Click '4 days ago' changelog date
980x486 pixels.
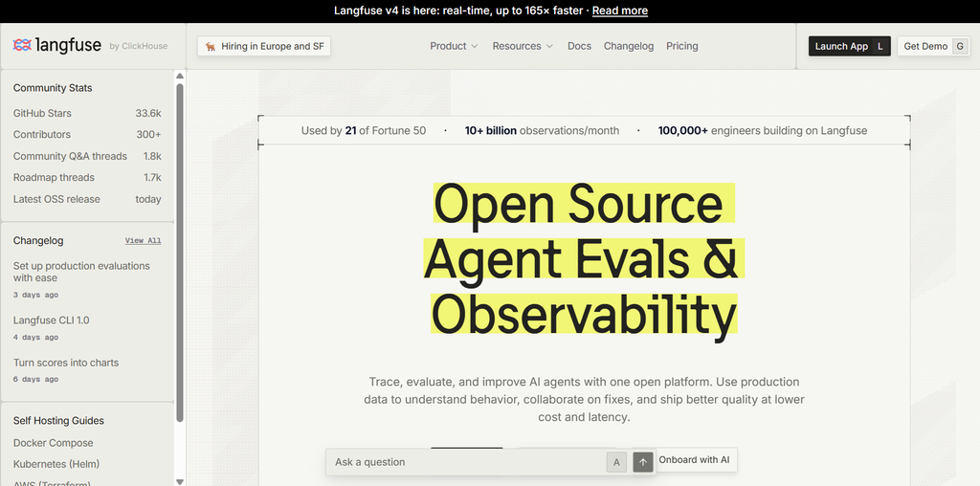click(35, 338)
